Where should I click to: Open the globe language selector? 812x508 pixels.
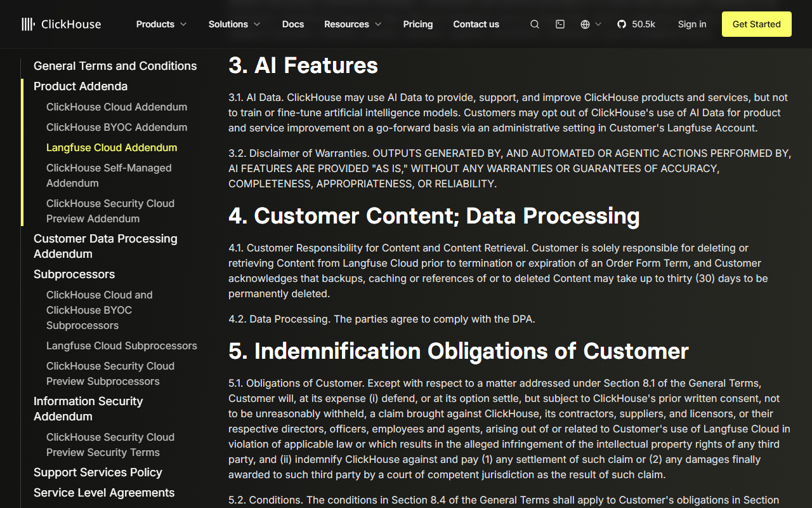pos(585,24)
